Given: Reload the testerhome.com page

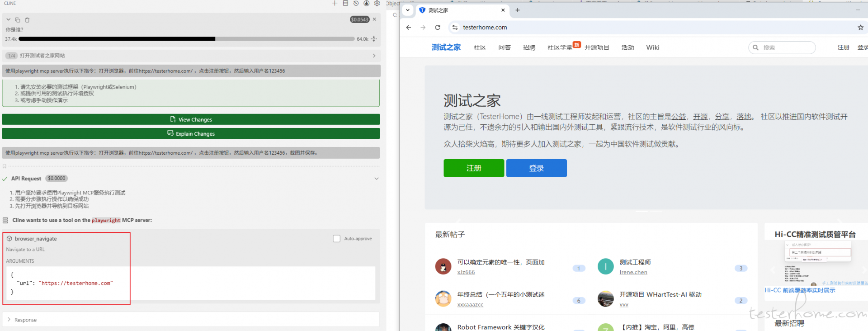Looking at the screenshot, I should tap(438, 28).
